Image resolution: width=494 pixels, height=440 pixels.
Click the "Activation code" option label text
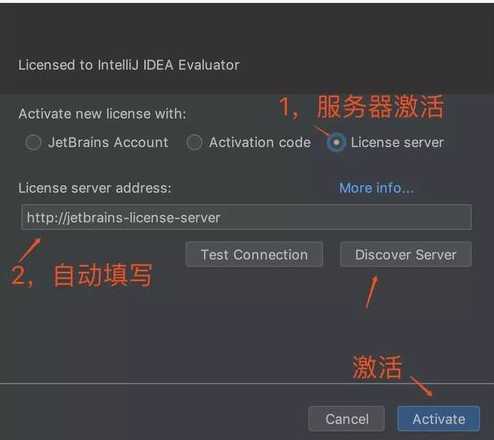click(260, 142)
